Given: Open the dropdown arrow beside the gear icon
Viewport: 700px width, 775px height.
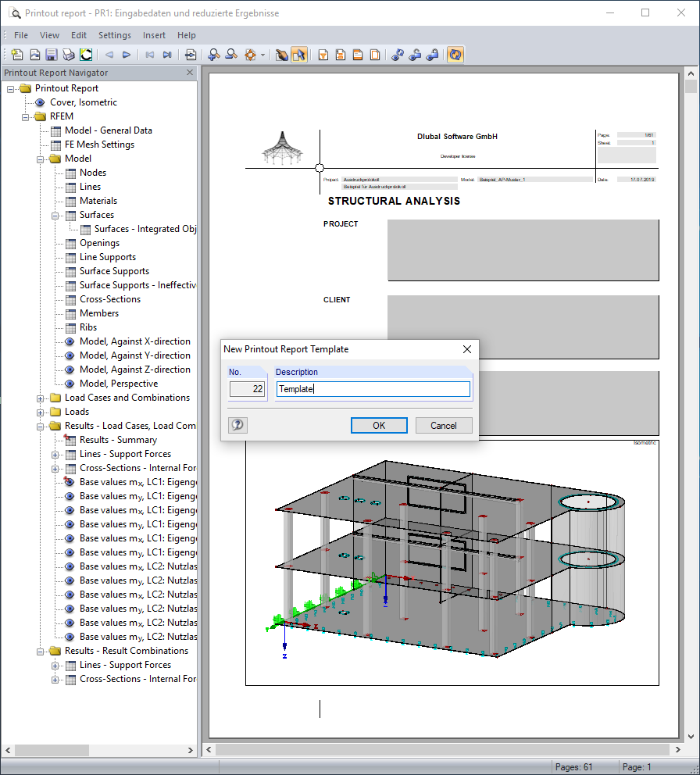Looking at the screenshot, I should (263, 55).
